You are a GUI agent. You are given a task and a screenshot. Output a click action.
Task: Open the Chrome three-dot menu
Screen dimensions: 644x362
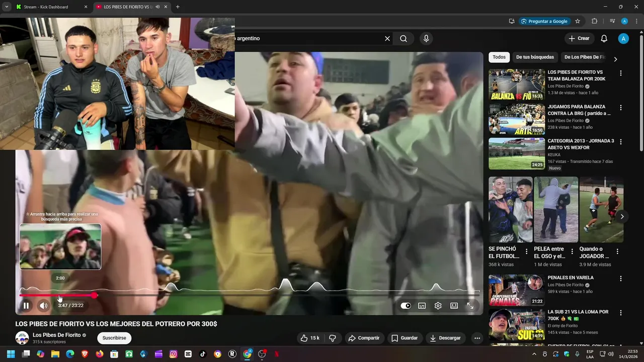(x=636, y=21)
